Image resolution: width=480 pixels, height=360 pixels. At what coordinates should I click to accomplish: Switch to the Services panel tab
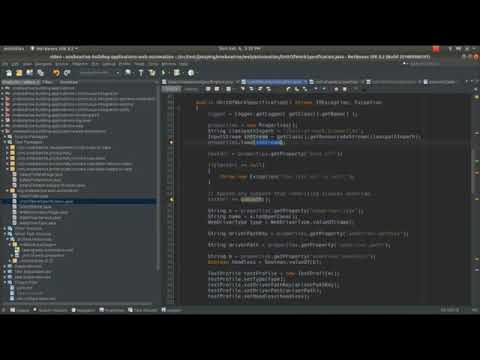click(69, 82)
